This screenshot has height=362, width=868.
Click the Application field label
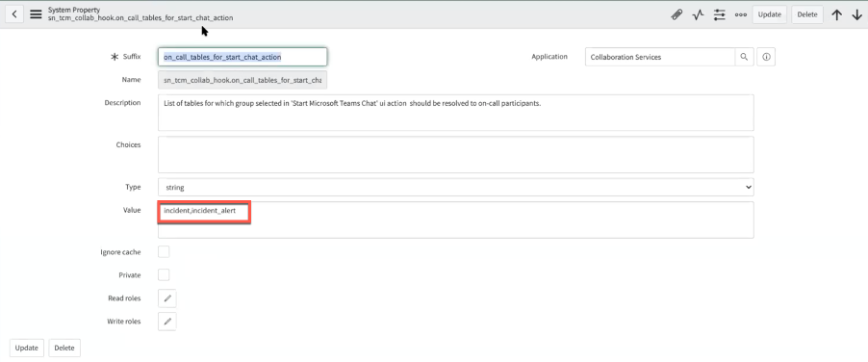pos(549,57)
